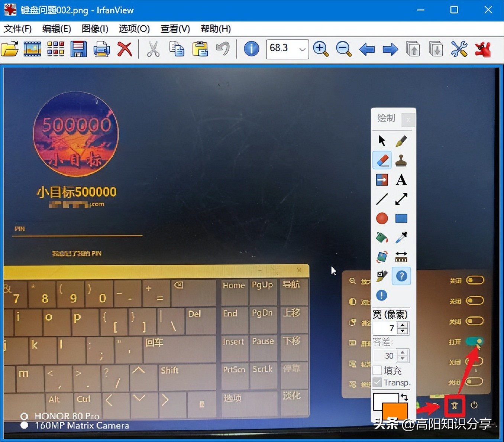The width and height of the screenshot is (504, 442).
Task: Save the image with the floppy disk icon
Action: point(78,49)
